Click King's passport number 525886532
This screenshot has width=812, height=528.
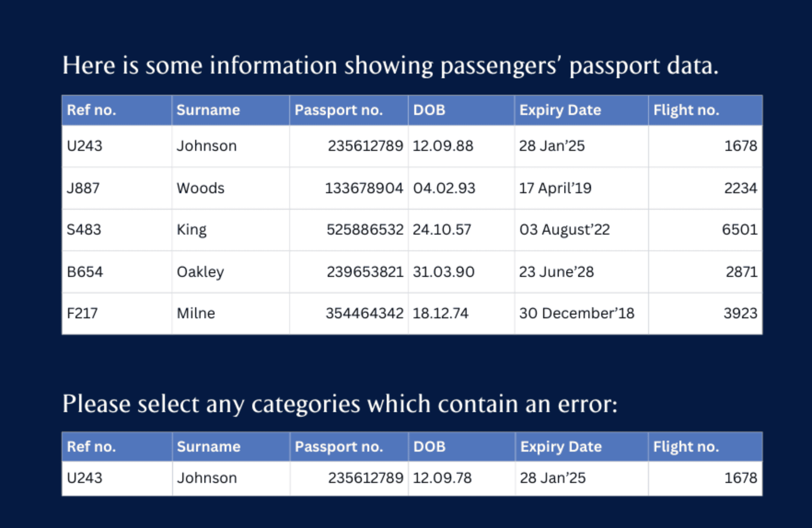click(x=365, y=230)
